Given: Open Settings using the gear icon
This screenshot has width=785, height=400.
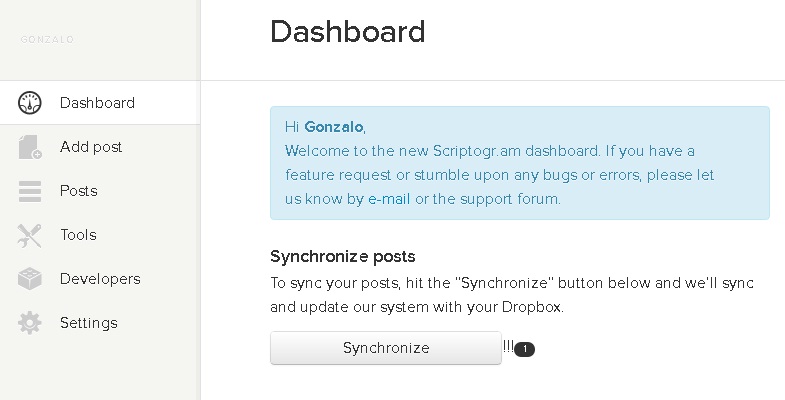Looking at the screenshot, I should [x=30, y=323].
